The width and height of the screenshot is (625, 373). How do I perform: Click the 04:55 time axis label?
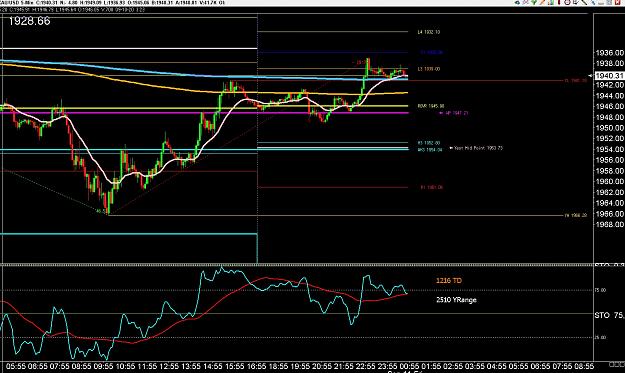tap(496, 366)
